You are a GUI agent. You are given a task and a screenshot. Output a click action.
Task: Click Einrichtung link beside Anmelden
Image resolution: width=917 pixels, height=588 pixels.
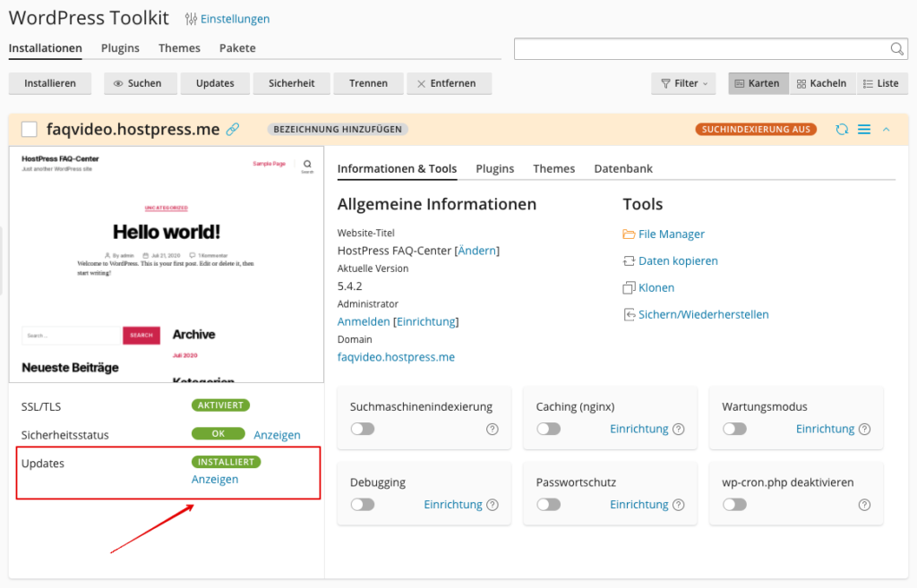pyautogui.click(x=425, y=321)
